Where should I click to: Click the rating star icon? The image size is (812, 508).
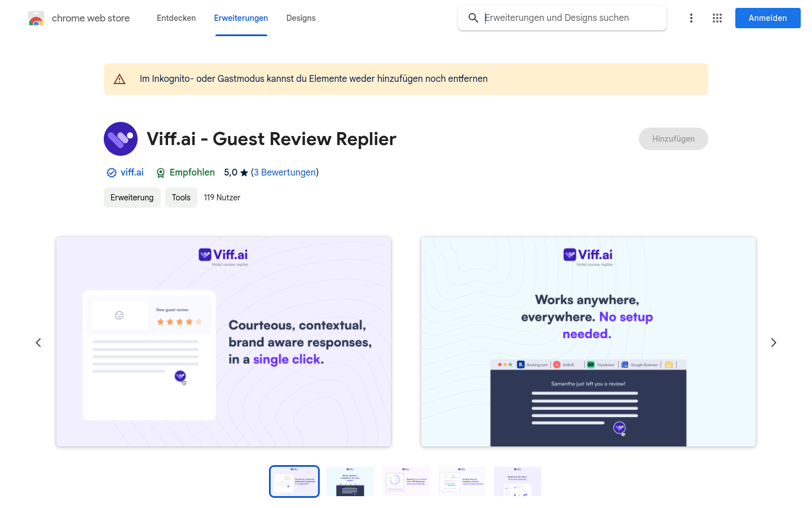coord(244,173)
